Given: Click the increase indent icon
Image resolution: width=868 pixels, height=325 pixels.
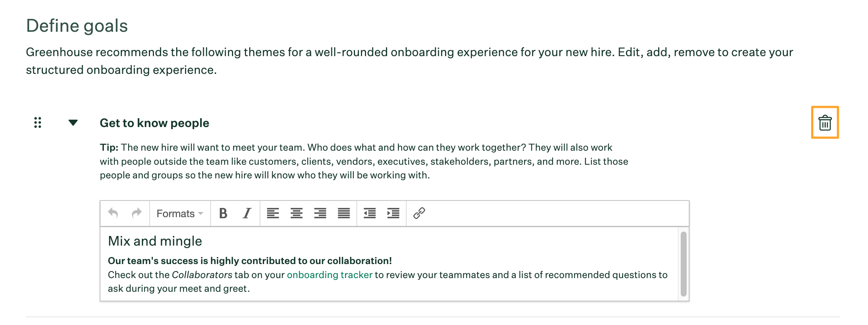Looking at the screenshot, I should [x=393, y=213].
